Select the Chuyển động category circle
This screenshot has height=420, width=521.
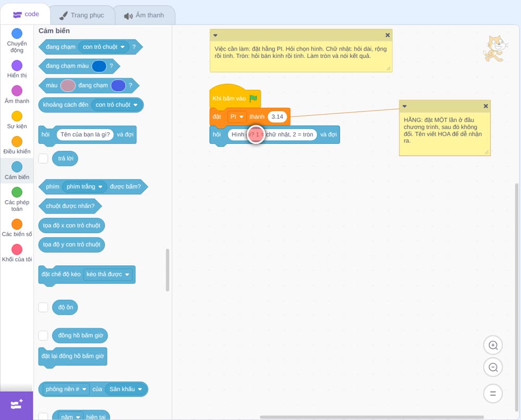click(x=17, y=33)
